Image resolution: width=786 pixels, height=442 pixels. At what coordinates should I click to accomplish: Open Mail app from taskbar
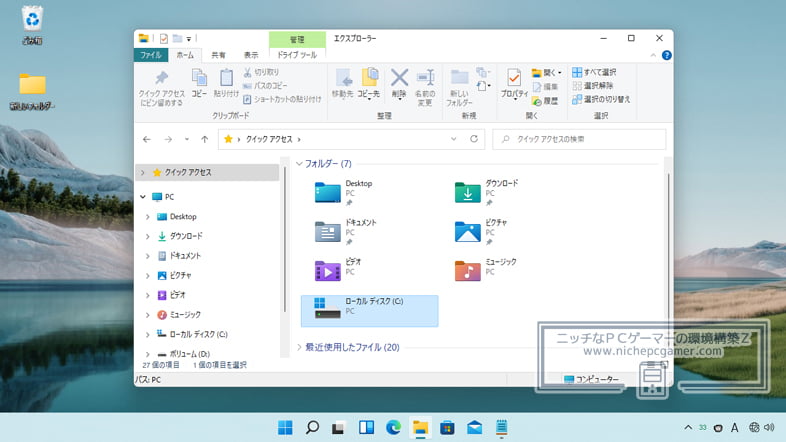tap(474, 427)
